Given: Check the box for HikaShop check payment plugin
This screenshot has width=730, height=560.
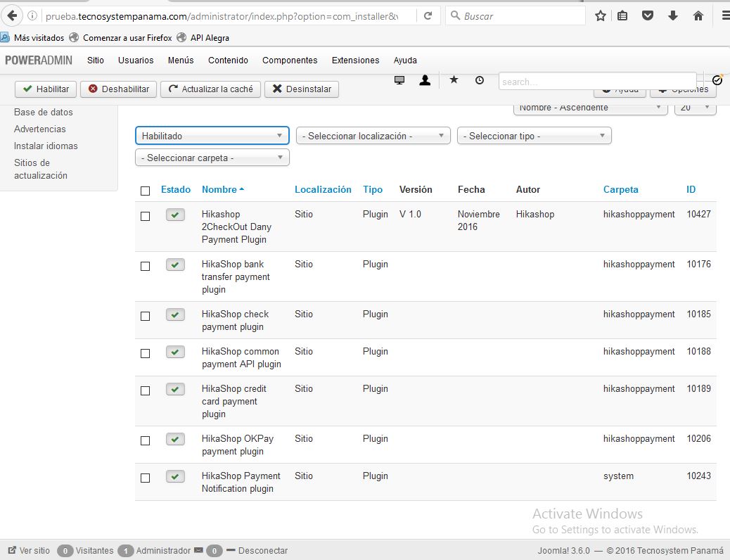Looking at the screenshot, I should click(146, 317).
